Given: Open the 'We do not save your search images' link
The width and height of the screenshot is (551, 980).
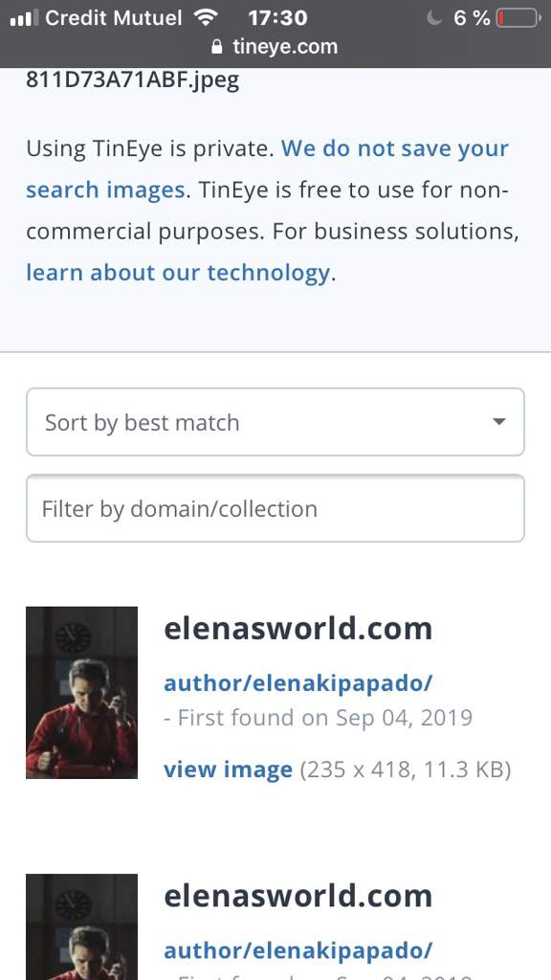Looking at the screenshot, I should click(268, 168).
